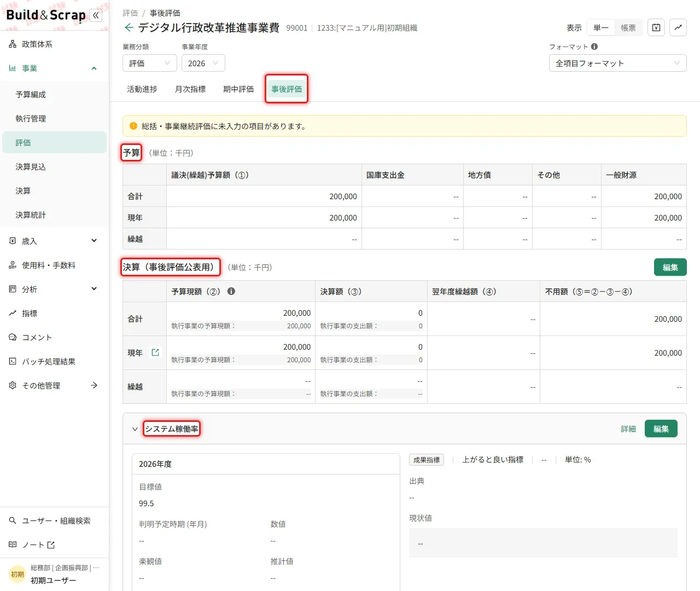Click the 政策体系 hierarchy icon

pos(13,44)
